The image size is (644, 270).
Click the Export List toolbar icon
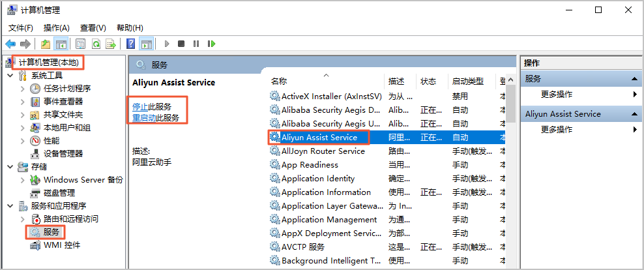(111, 44)
